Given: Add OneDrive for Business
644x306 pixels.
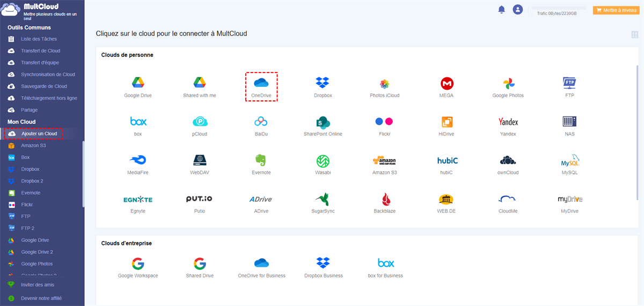Looking at the screenshot, I should click(x=261, y=268).
